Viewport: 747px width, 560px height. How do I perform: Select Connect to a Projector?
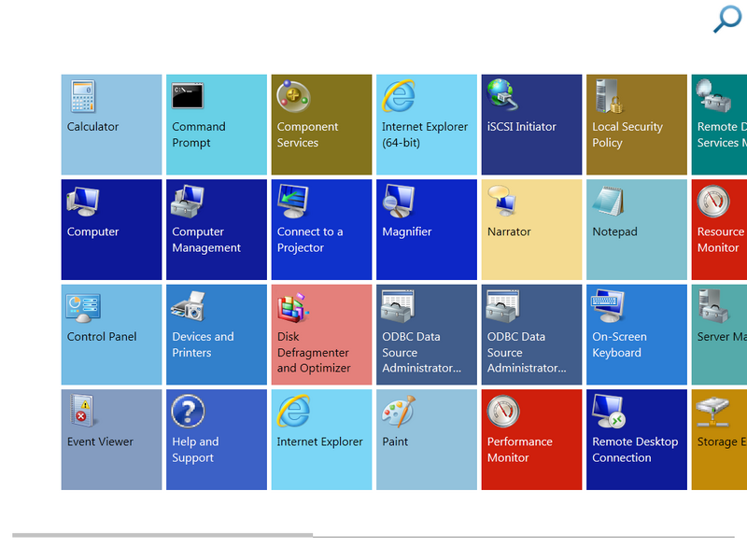(x=321, y=230)
